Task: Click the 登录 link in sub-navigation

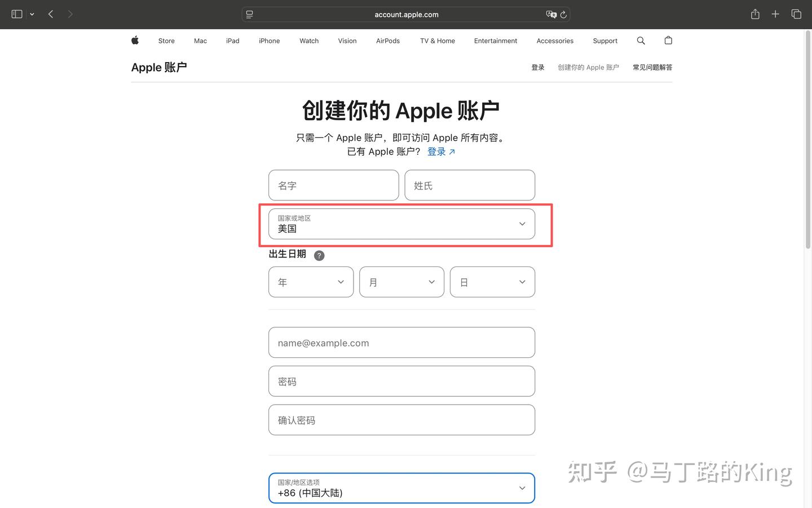Action: (538, 67)
